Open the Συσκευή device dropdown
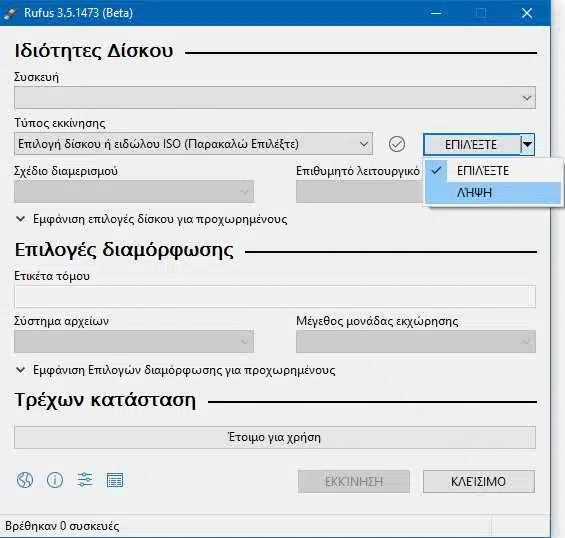 (275, 98)
